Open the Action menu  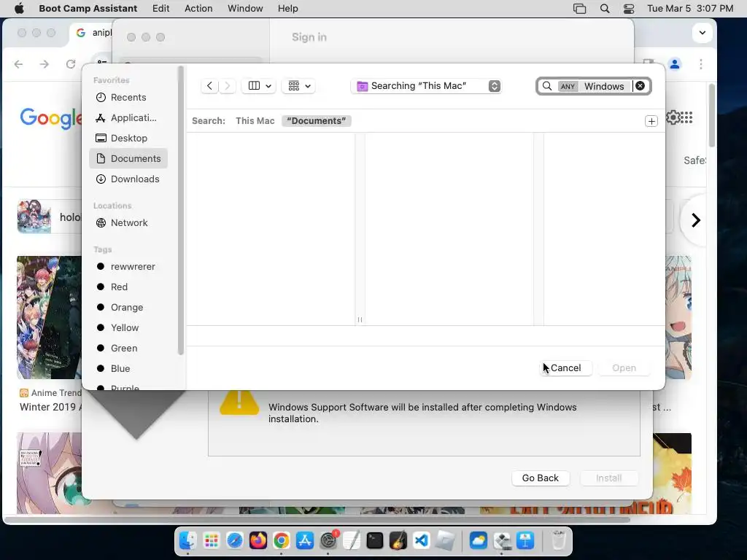[x=198, y=9]
